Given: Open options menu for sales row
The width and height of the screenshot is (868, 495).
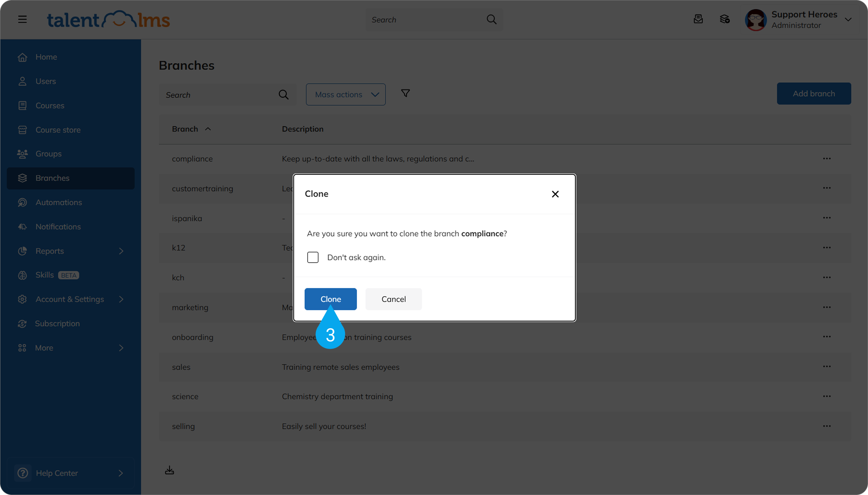Looking at the screenshot, I should coord(827,366).
